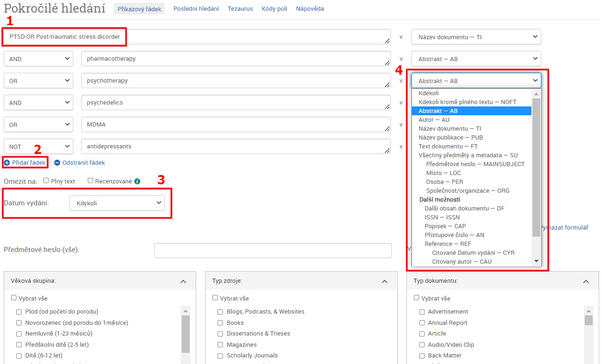Select Citovaný autor — CAU option
The image size is (602, 364).
[x=471, y=261]
